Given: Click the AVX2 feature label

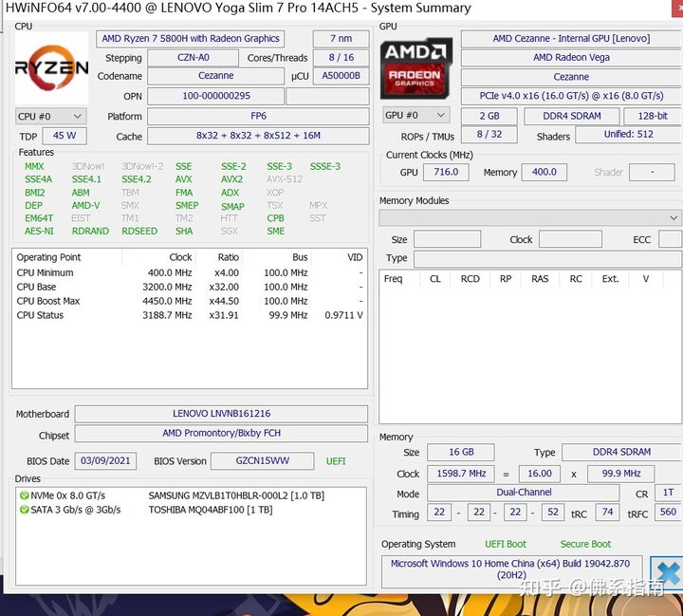Looking at the screenshot, I should (x=231, y=179).
